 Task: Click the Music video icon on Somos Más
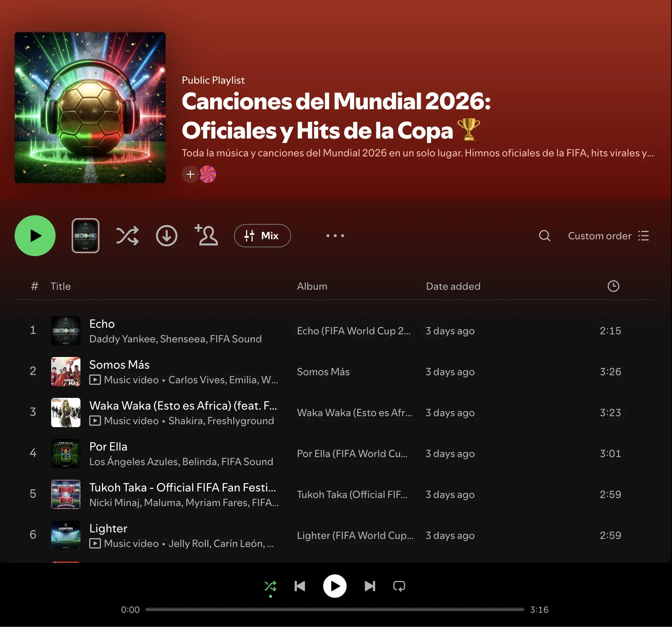95,380
